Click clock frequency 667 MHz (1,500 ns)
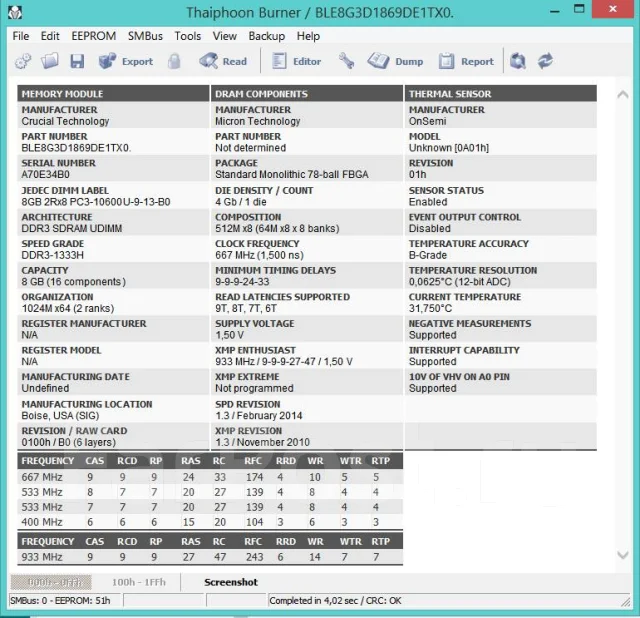The width and height of the screenshot is (640, 618). (x=260, y=255)
